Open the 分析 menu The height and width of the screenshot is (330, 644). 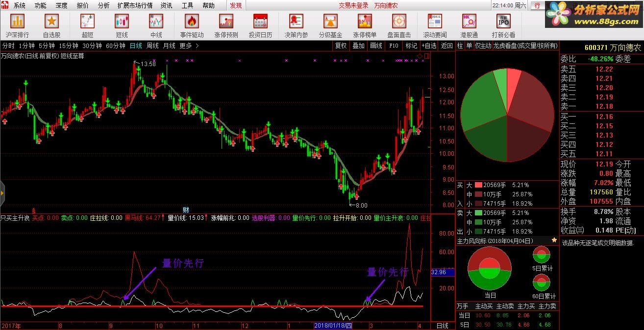[x=103, y=5]
